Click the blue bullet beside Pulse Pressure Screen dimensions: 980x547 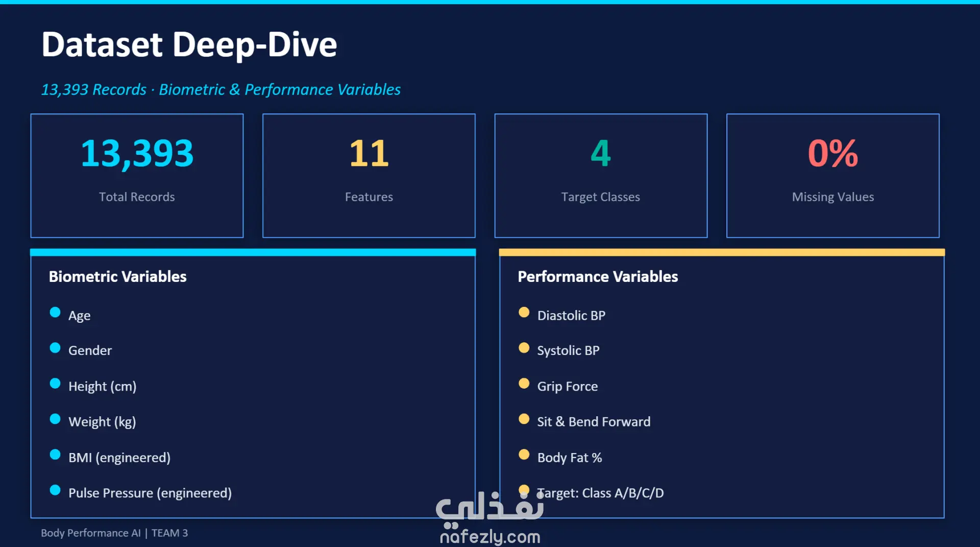point(55,490)
